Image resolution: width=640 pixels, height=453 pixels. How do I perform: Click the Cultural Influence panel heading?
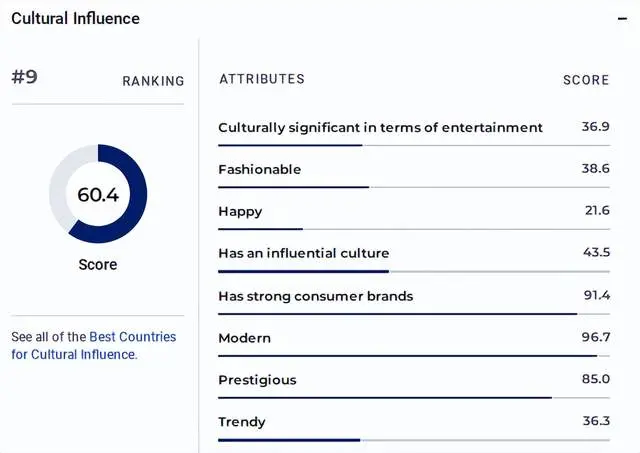click(x=75, y=19)
